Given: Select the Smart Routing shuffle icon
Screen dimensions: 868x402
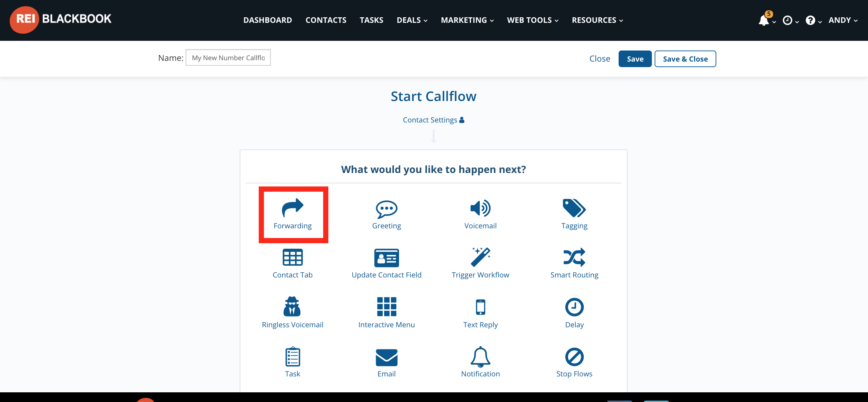Looking at the screenshot, I should pyautogui.click(x=574, y=257).
